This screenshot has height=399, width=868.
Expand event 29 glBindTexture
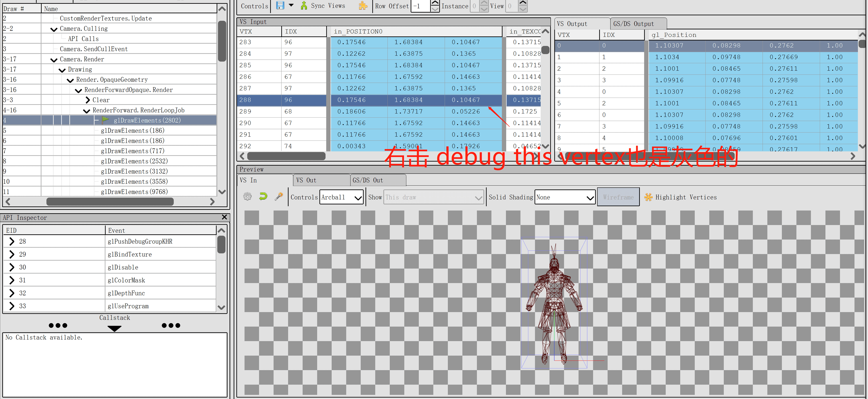click(12, 254)
